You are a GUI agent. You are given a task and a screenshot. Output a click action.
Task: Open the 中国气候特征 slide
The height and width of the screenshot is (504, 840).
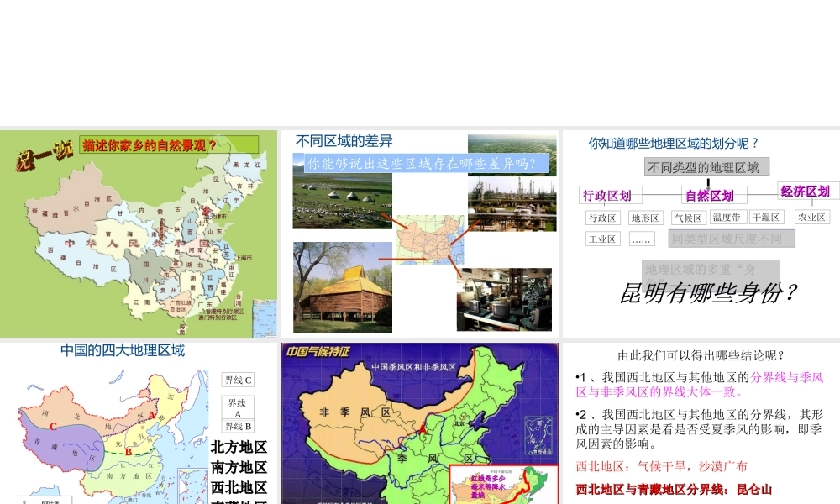[420, 423]
